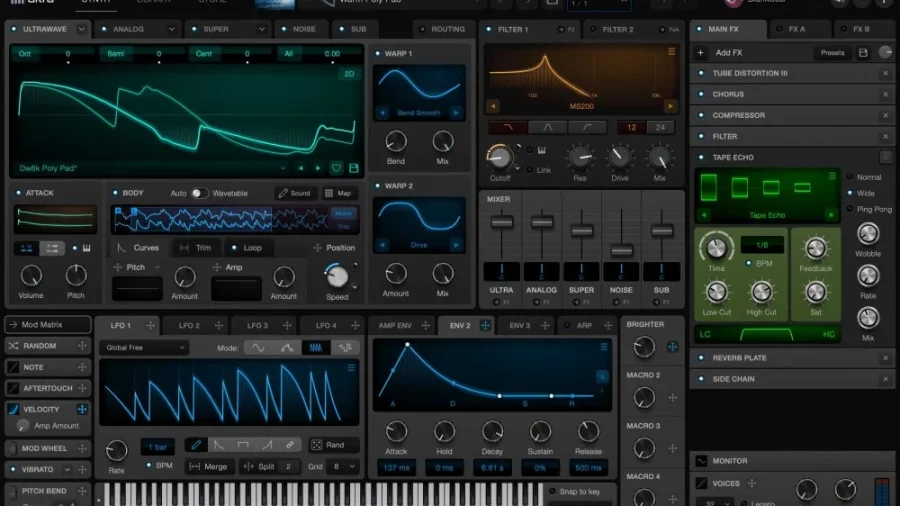900x506 pixels.
Task: Adjust the filter Cutoff knob
Action: coord(499,157)
